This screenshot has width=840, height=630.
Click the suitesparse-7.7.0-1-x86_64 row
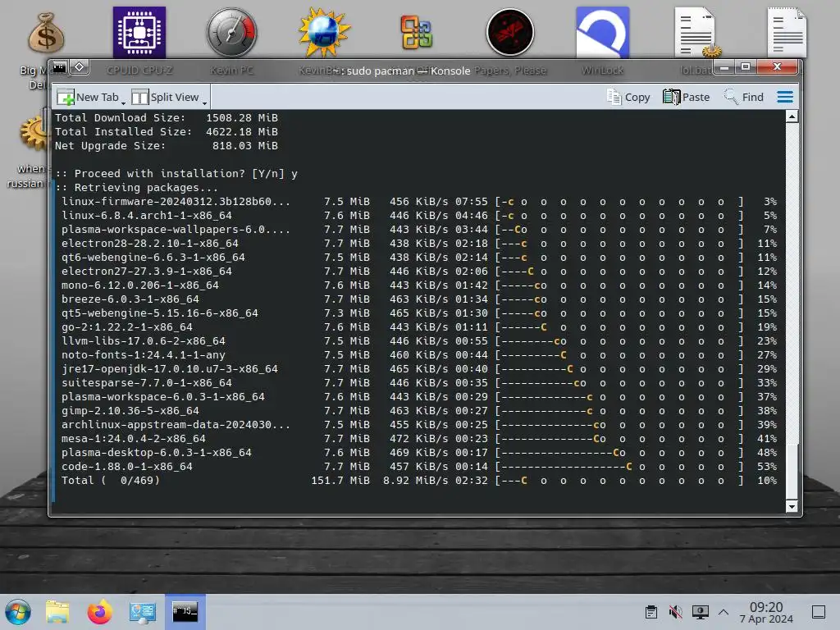(419, 382)
